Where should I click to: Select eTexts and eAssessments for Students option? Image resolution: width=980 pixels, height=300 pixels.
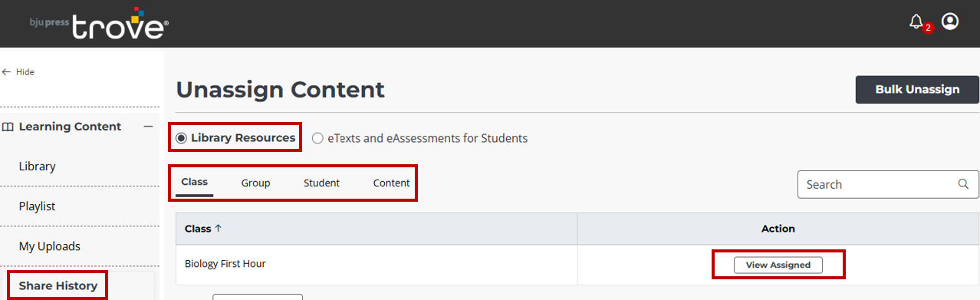point(420,139)
